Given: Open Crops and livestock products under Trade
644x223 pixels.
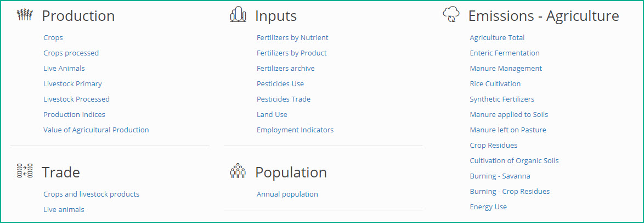Looking at the screenshot, I should coord(91,194).
